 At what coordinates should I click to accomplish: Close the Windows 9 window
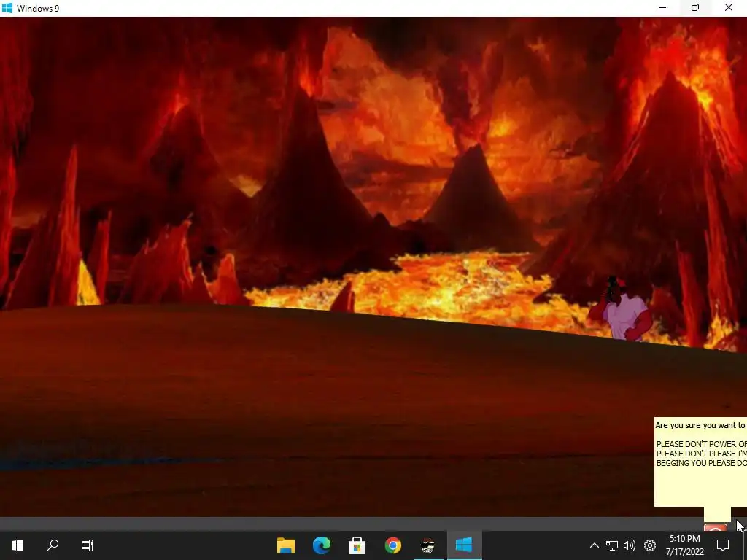(x=729, y=7)
